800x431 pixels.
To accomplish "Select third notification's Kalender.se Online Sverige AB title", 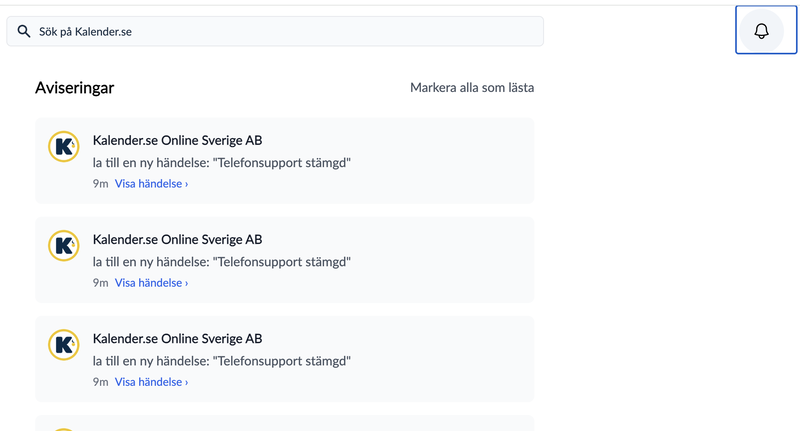I will click(x=178, y=338).
